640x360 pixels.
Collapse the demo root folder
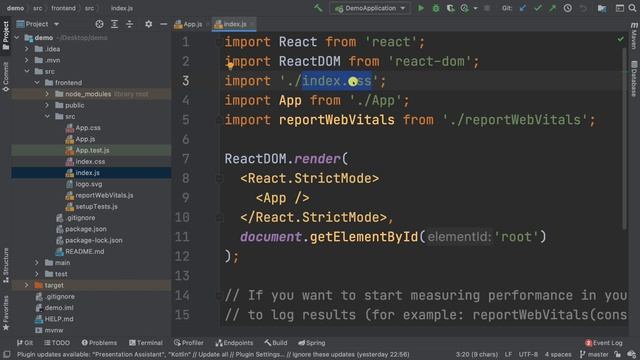pyautogui.click(x=17, y=38)
